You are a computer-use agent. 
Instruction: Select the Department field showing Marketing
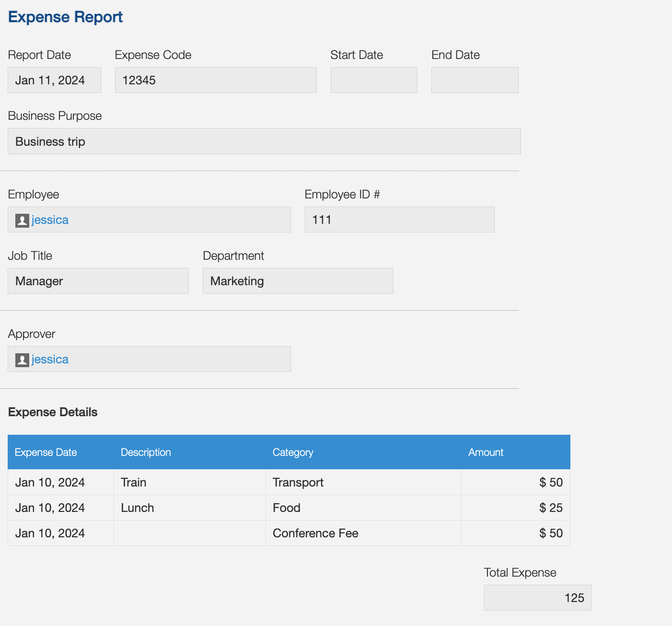pyautogui.click(x=298, y=281)
